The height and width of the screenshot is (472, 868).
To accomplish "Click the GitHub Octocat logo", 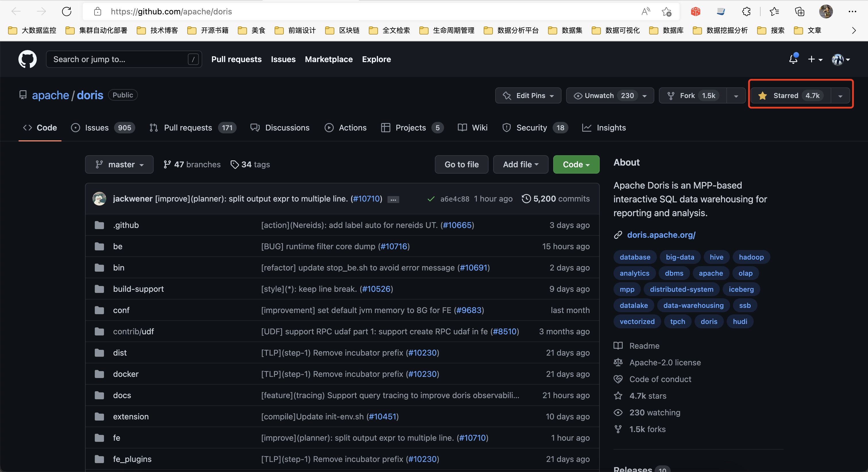I will 27,59.
